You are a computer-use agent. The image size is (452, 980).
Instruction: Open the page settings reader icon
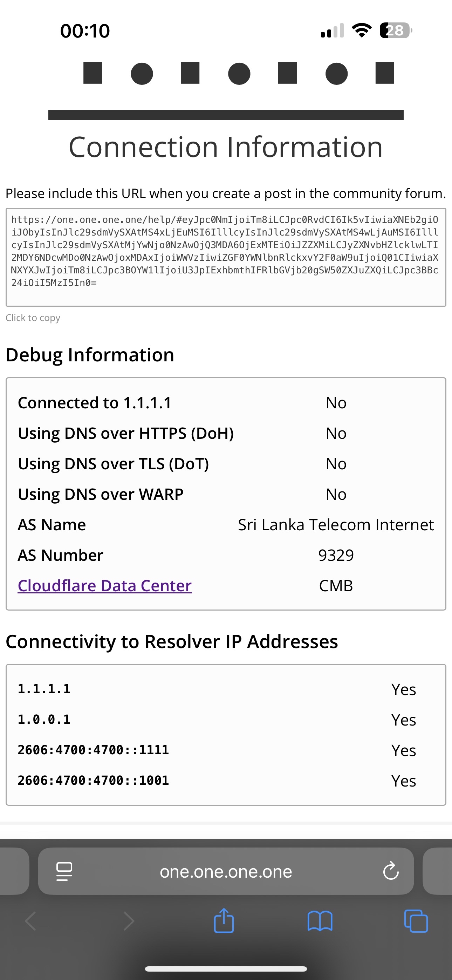64,871
